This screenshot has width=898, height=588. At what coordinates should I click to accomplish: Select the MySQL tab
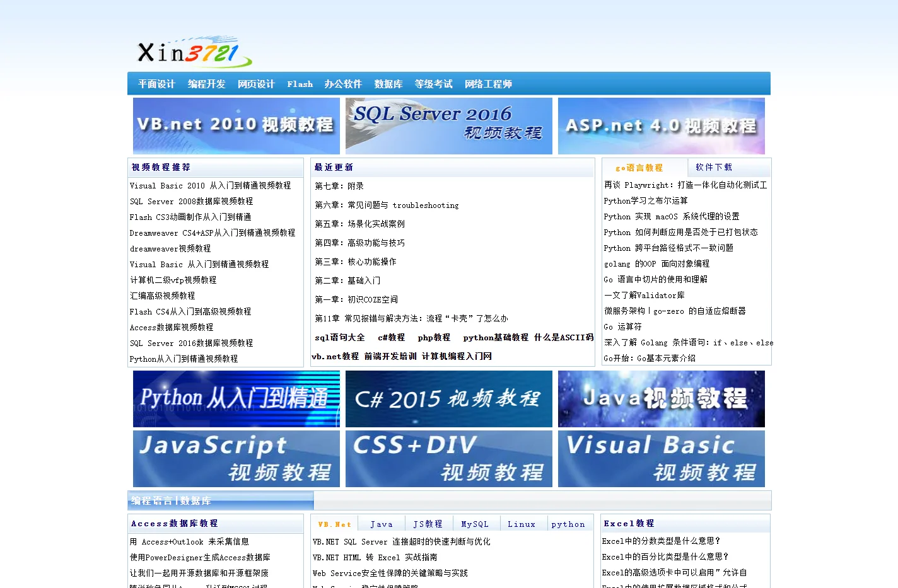coord(475,524)
